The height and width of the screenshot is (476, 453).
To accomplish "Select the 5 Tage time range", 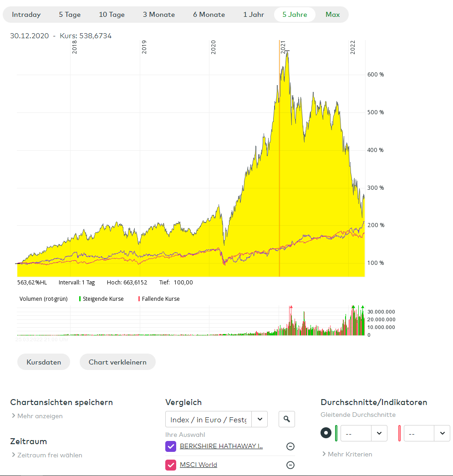I will click(70, 15).
